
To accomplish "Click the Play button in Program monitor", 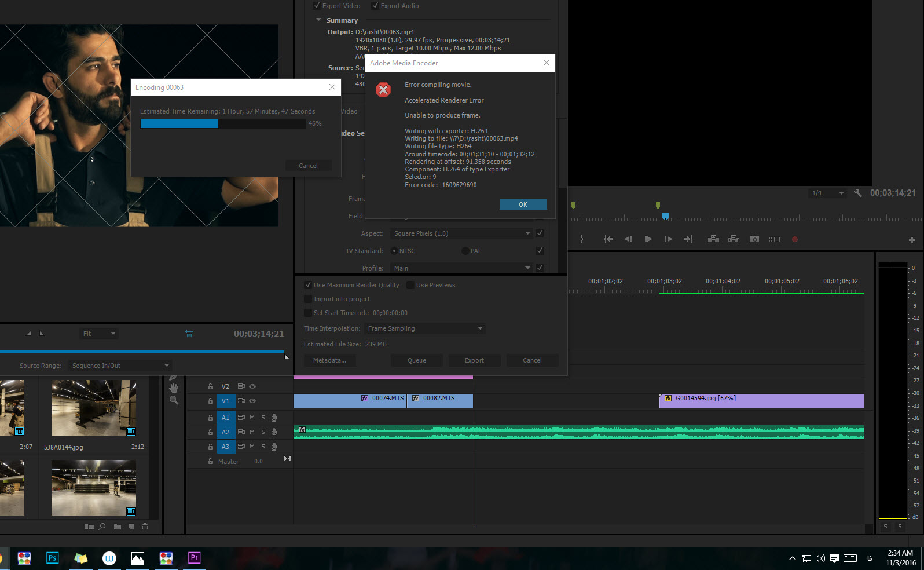I will click(x=648, y=239).
